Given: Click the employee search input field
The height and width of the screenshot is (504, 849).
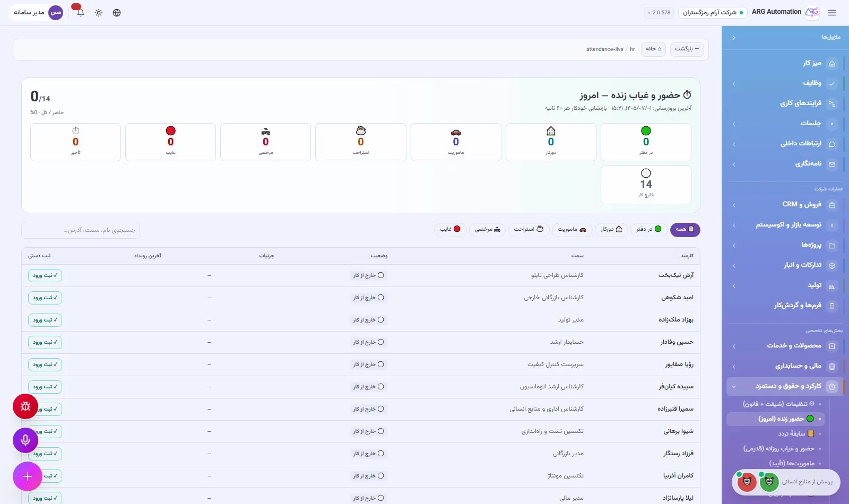Looking at the screenshot, I should click(x=81, y=230).
